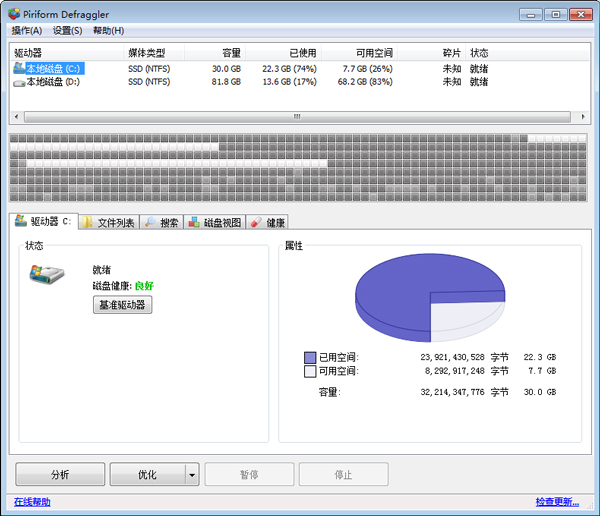Click the 32,214,347,776 bytes value
The height and width of the screenshot is (516, 600).
pyautogui.click(x=452, y=392)
